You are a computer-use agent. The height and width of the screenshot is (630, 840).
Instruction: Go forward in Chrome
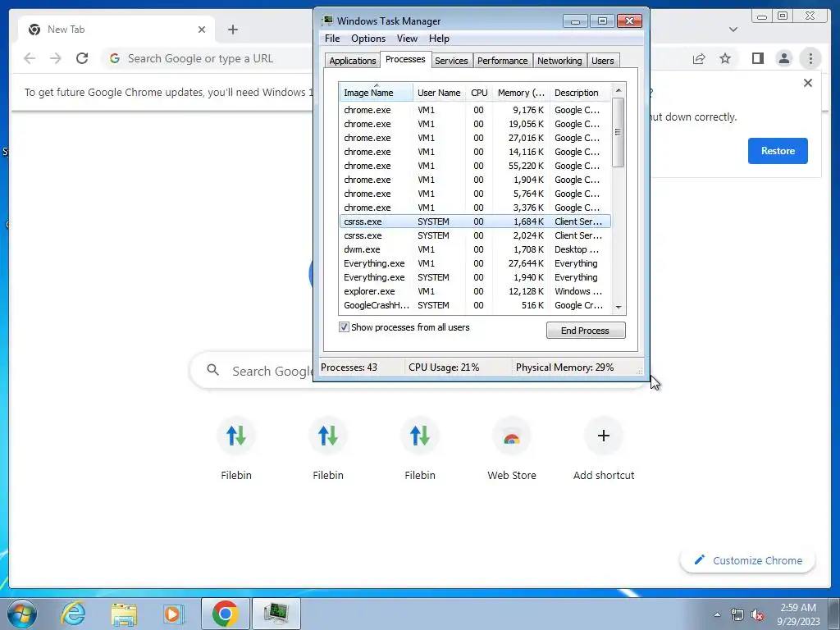(56, 58)
